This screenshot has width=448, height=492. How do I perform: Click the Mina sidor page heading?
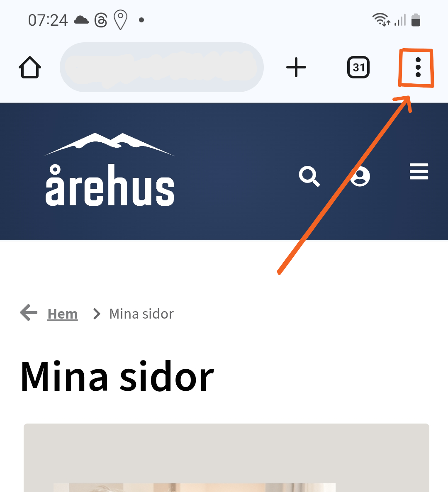tap(117, 376)
